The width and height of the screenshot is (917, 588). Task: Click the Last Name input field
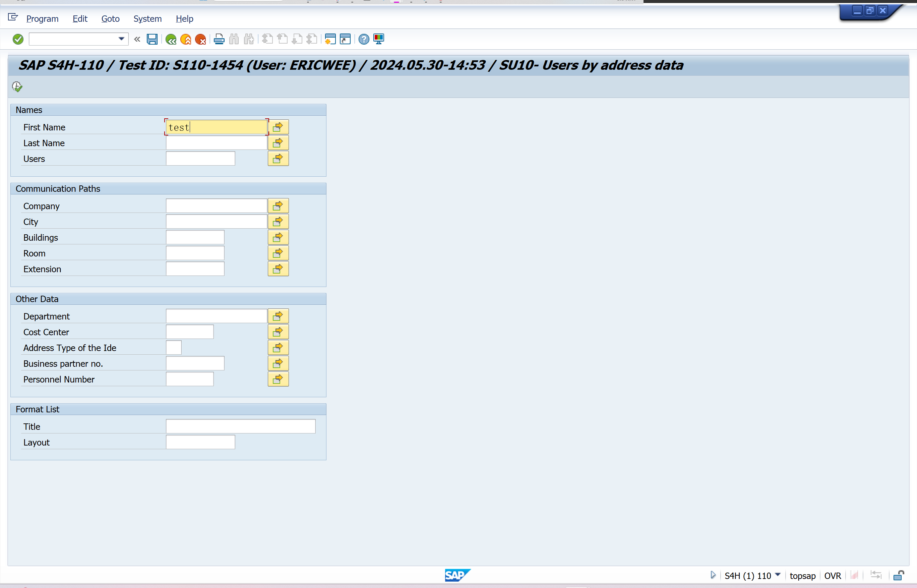pyautogui.click(x=217, y=143)
